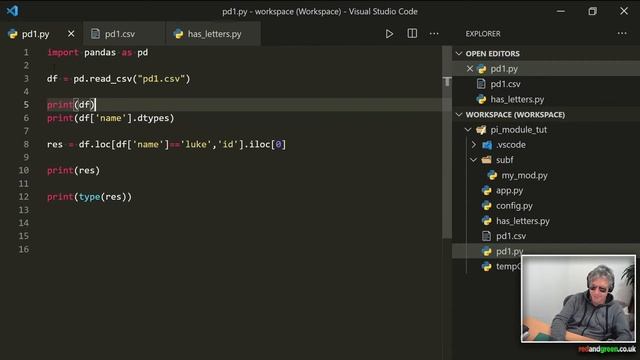This screenshot has height=360, width=640.
Task: Run the Python file with play button
Action: [389, 34]
